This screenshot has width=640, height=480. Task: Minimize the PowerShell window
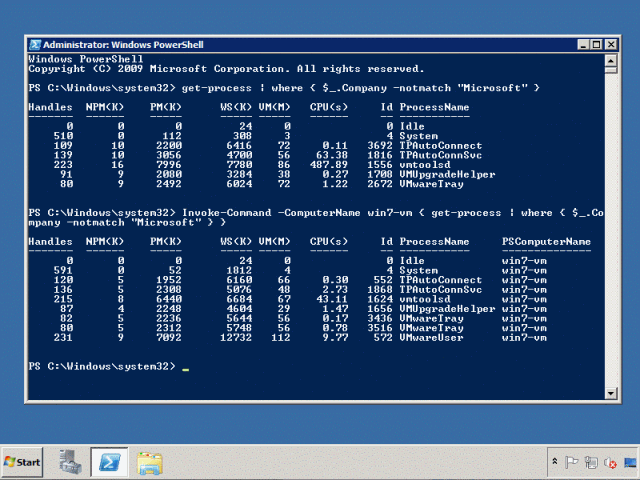(583, 44)
